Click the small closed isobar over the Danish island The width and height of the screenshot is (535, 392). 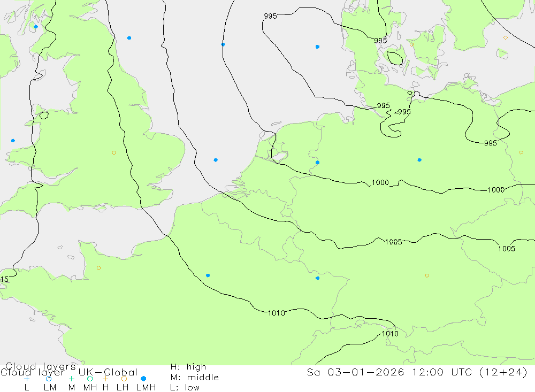(x=395, y=58)
